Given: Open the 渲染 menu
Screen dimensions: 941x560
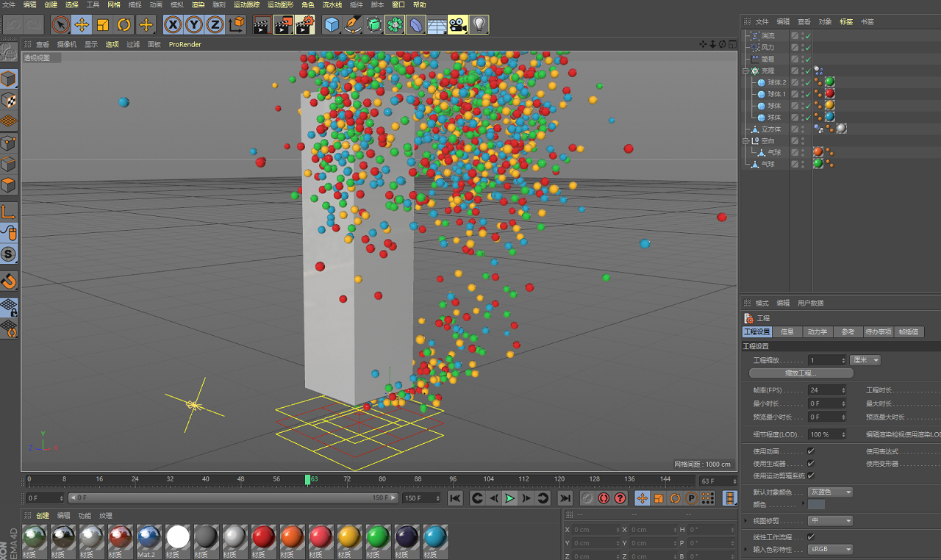Looking at the screenshot, I should click(198, 4).
